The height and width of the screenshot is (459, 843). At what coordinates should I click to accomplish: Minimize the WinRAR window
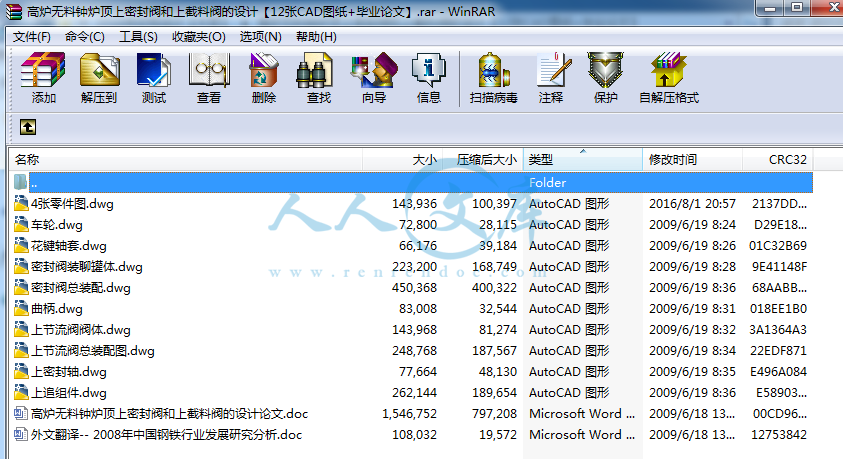click(770, 8)
